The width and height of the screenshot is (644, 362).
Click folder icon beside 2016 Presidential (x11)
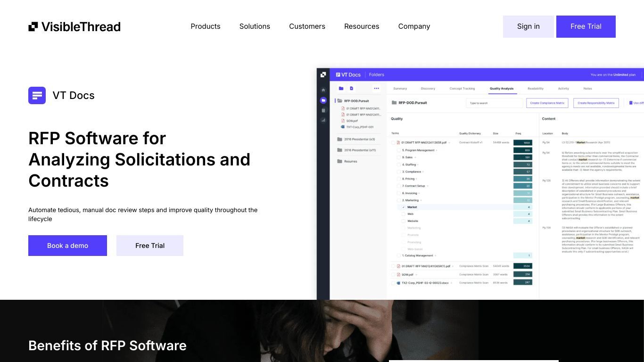click(x=339, y=150)
